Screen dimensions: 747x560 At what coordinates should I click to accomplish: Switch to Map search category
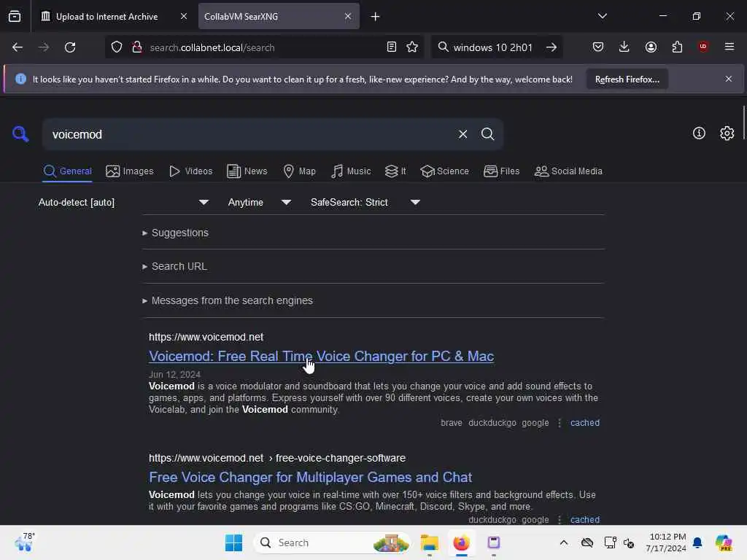299,171
